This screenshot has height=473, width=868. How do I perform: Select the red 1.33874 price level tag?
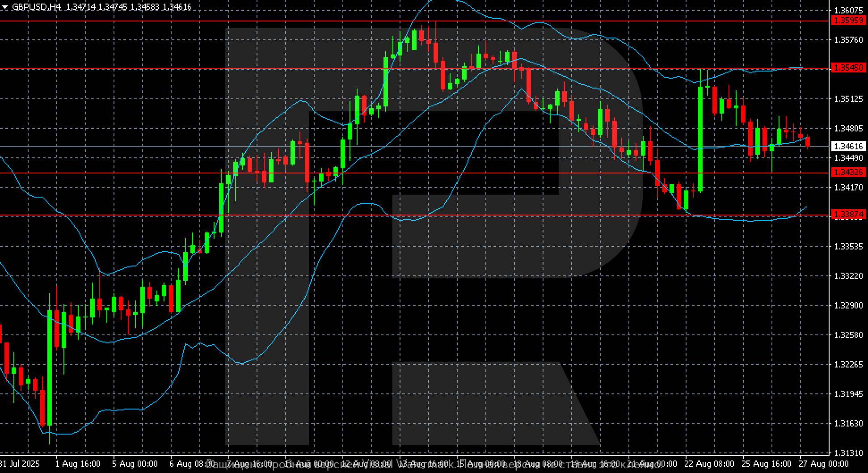tap(848, 215)
